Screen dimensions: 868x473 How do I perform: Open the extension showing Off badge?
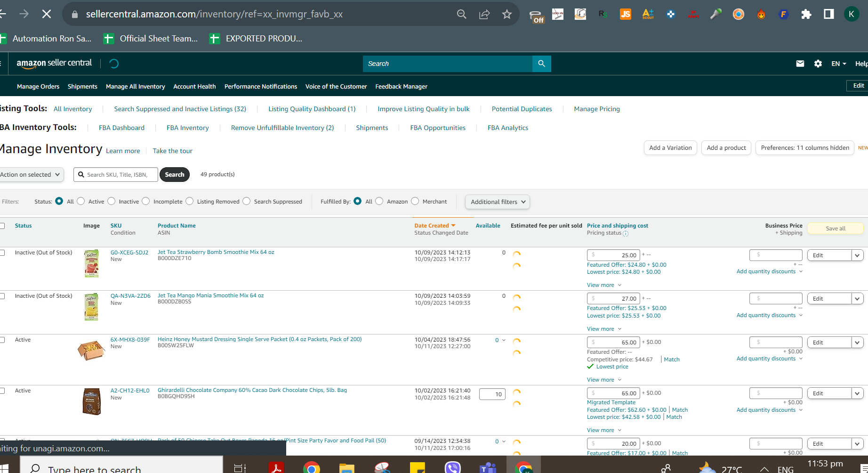tap(537, 16)
